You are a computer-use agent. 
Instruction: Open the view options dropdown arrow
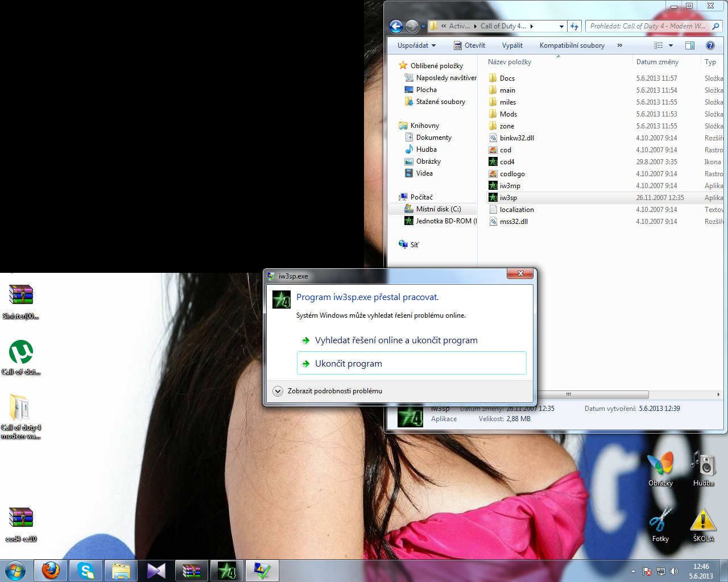(671, 45)
